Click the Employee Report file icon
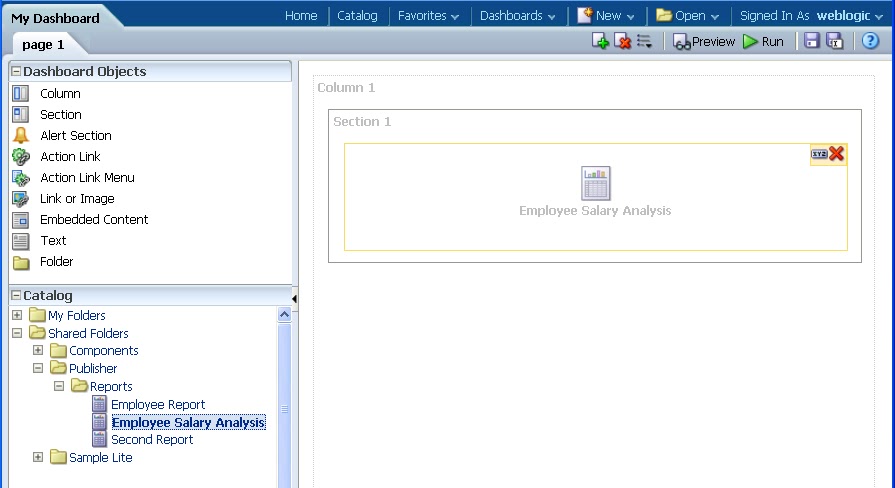The width and height of the screenshot is (895, 488). (99, 404)
